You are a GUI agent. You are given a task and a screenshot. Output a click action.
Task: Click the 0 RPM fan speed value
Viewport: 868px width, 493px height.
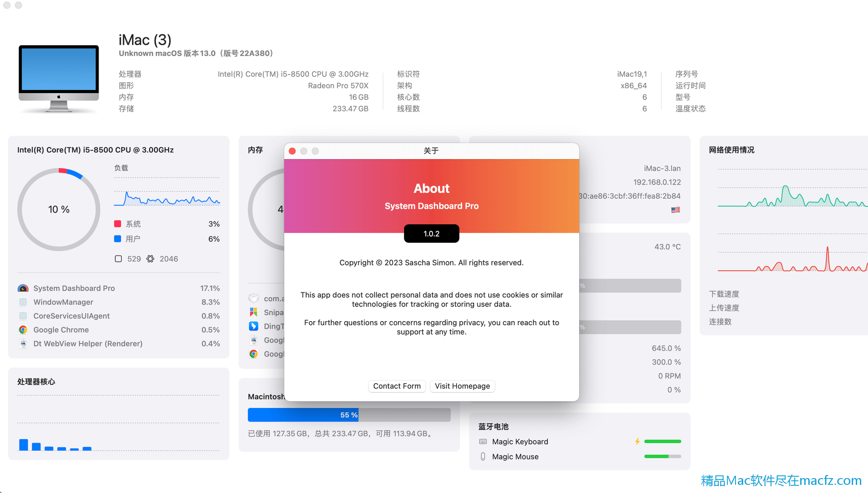[x=669, y=376]
